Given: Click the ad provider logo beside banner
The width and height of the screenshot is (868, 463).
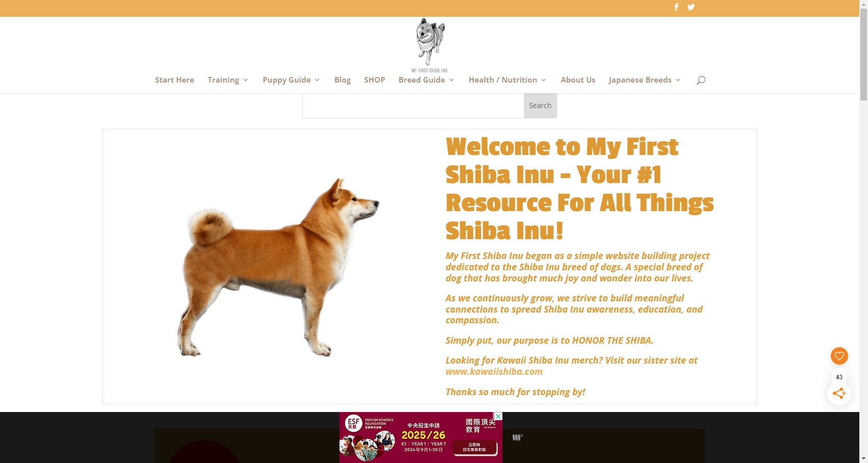Looking at the screenshot, I should click(x=517, y=438).
